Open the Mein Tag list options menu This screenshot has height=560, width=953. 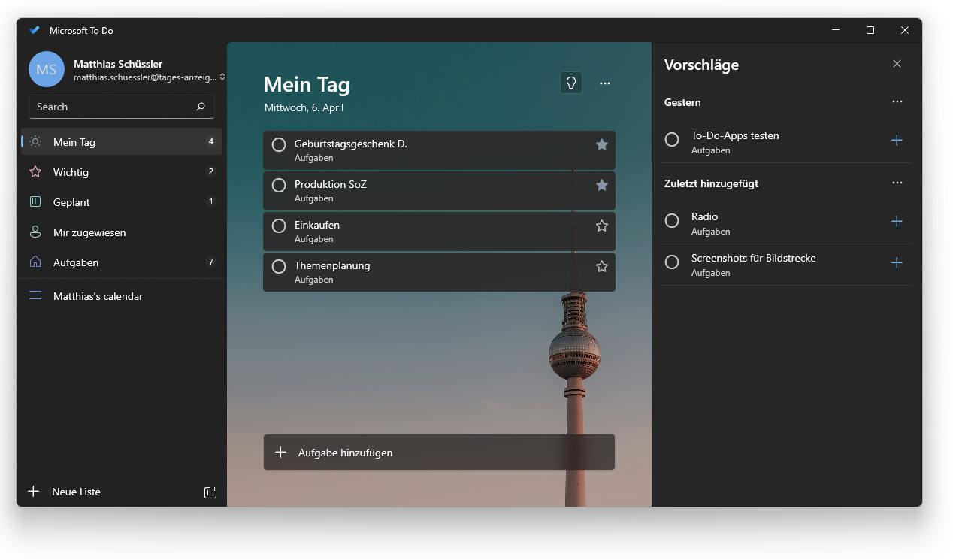pos(605,83)
